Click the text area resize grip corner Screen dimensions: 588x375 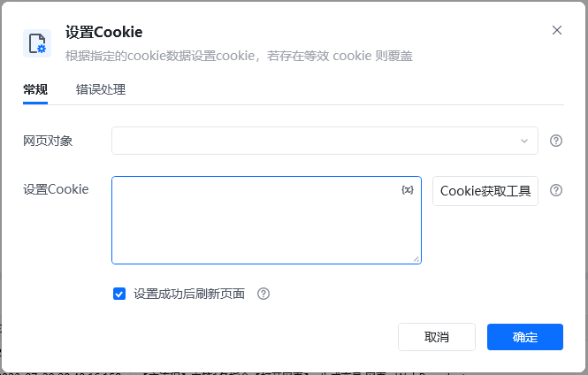(416, 259)
